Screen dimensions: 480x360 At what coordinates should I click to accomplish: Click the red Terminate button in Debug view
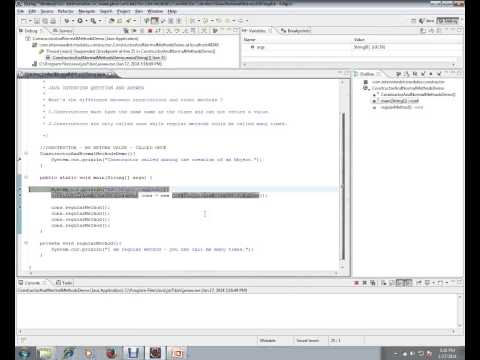pos(150,31)
